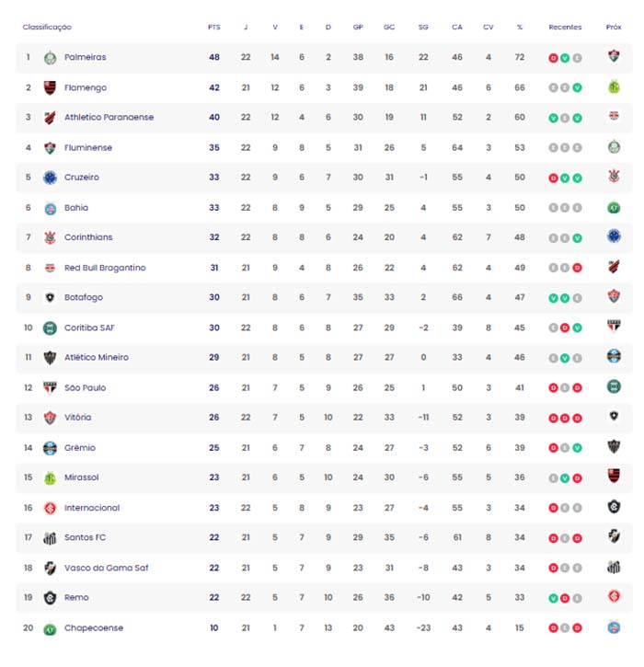
Task: Click Vitória's next opponent Botafogo crest
Action: coord(614,416)
